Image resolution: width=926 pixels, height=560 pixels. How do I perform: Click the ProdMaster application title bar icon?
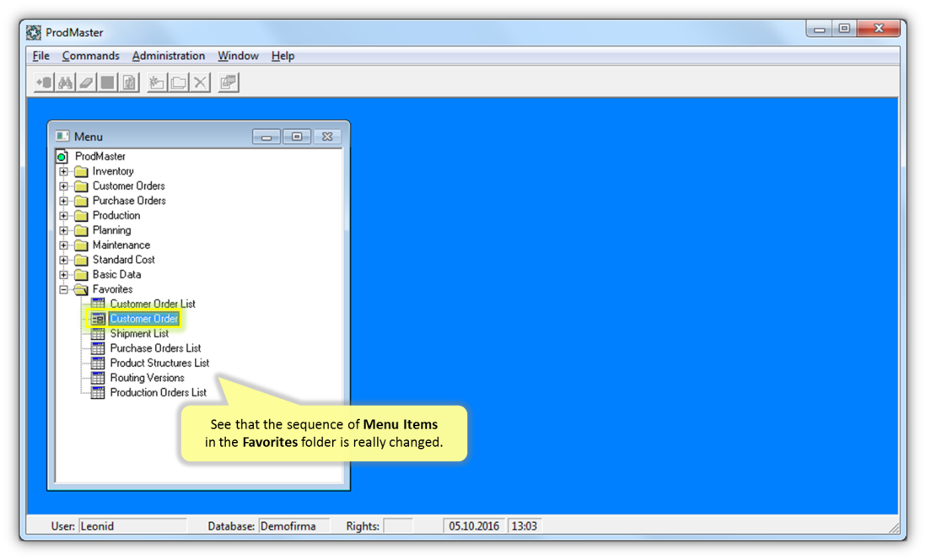pos(34,33)
